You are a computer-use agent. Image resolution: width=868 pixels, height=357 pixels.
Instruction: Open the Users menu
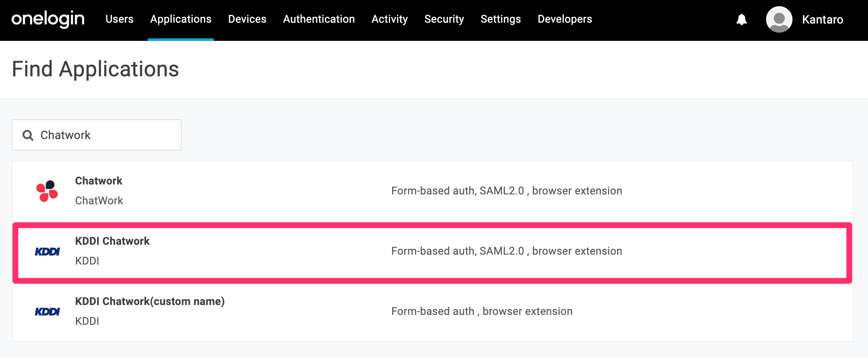[119, 19]
